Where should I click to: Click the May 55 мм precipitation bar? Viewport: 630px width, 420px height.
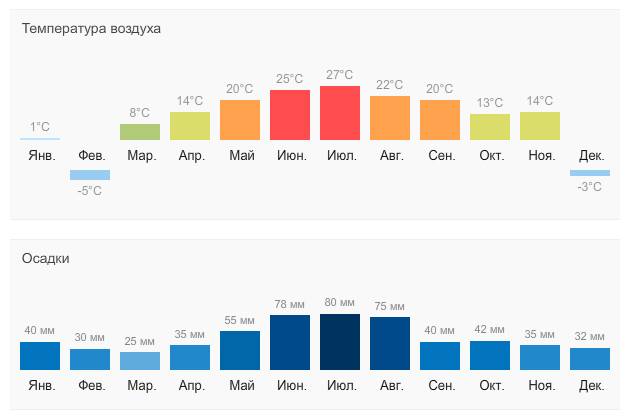[240, 350]
